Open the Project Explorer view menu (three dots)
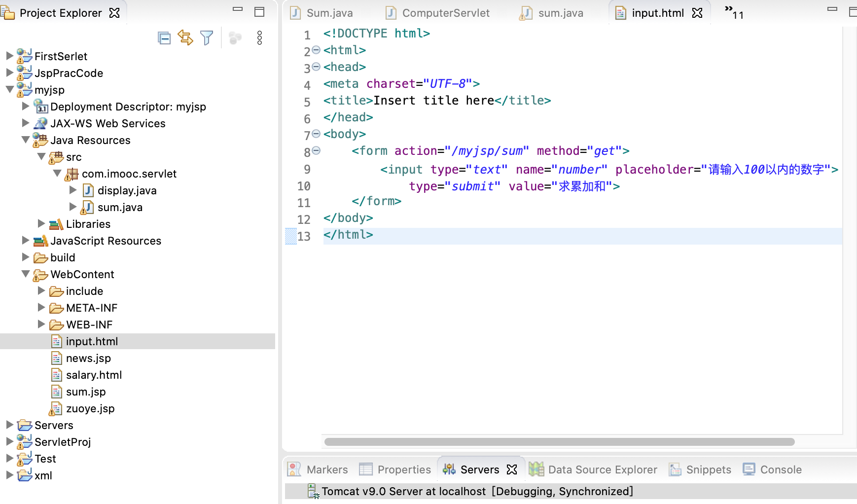The image size is (857, 504). tap(259, 37)
